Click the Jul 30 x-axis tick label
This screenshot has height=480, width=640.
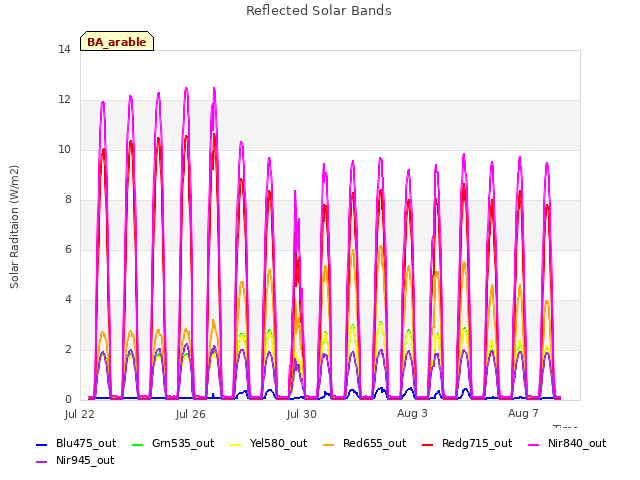pos(302,414)
